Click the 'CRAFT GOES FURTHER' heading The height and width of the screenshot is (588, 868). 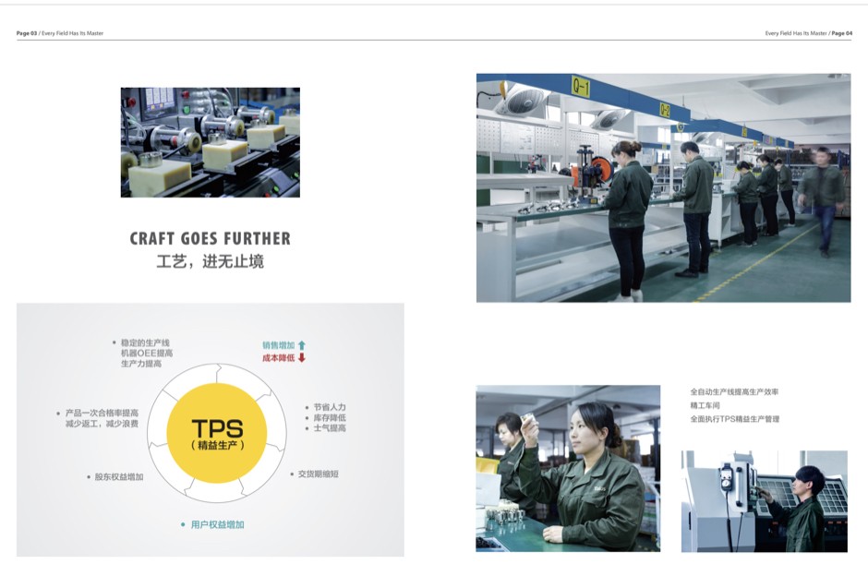point(210,239)
